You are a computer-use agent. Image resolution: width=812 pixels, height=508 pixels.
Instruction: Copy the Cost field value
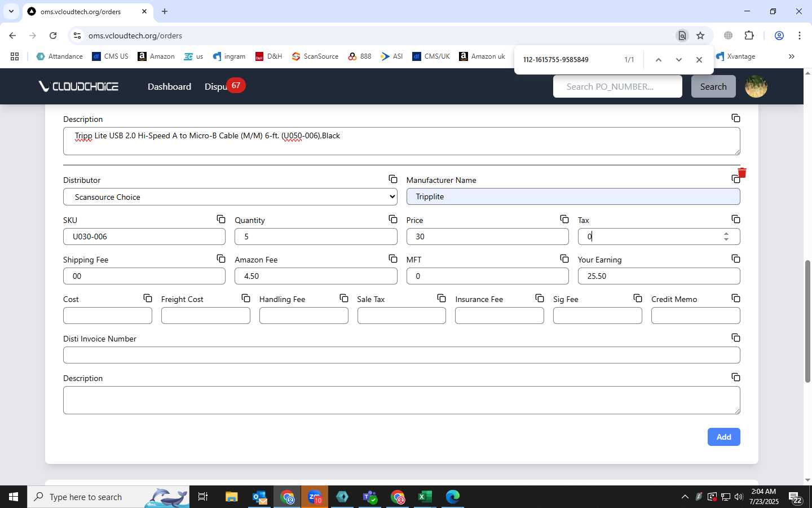[x=148, y=298]
